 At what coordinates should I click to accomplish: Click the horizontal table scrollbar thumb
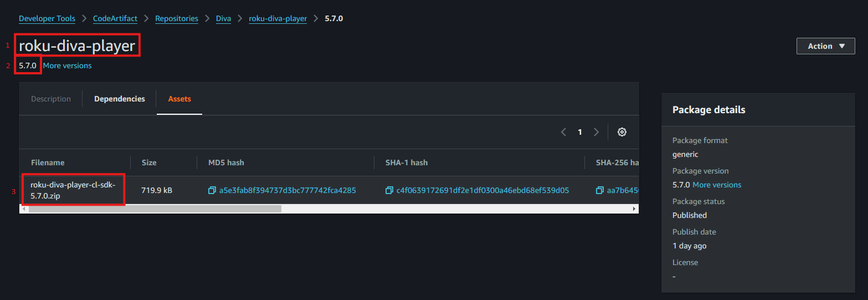click(x=155, y=209)
